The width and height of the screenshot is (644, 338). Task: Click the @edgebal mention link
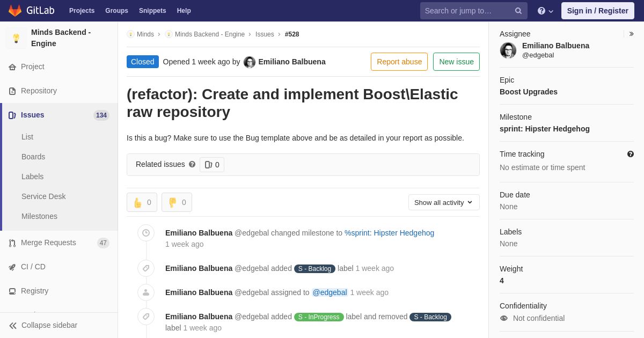tap(330, 292)
